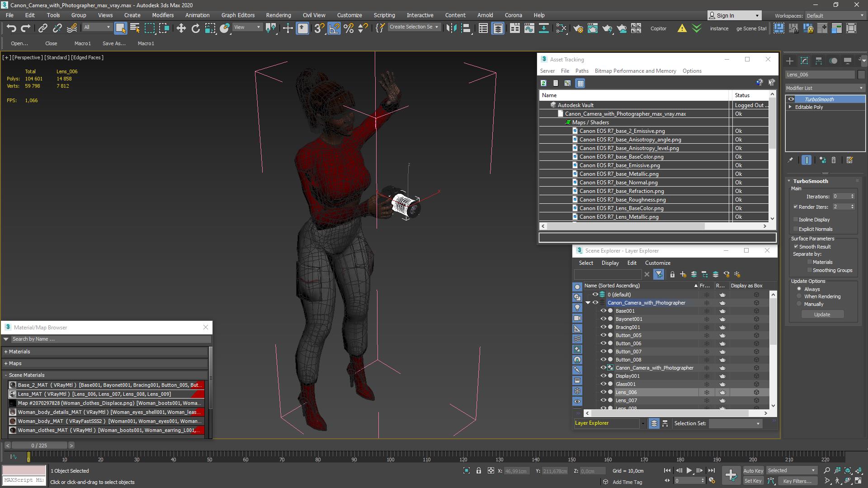868x488 pixels.
Task: Switch Asset Tracking to table view
Action: tap(580, 83)
